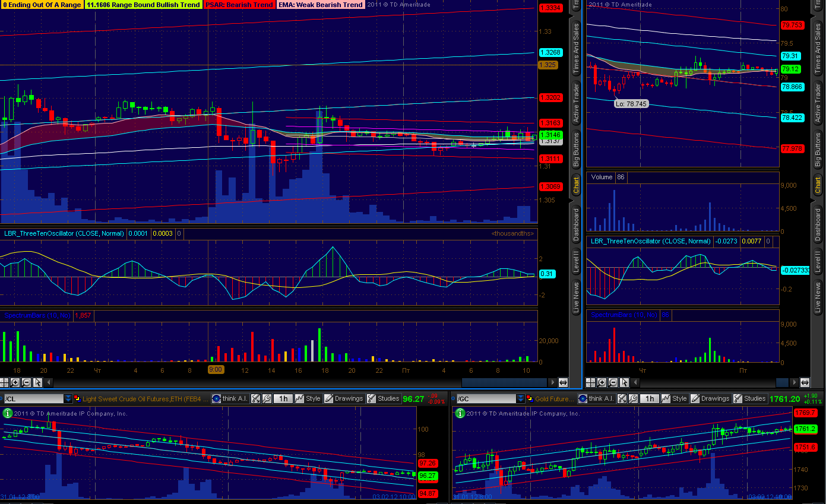Open Live News tab in far-right sidebar
Viewport: 826px width, 504px height.
click(818, 297)
